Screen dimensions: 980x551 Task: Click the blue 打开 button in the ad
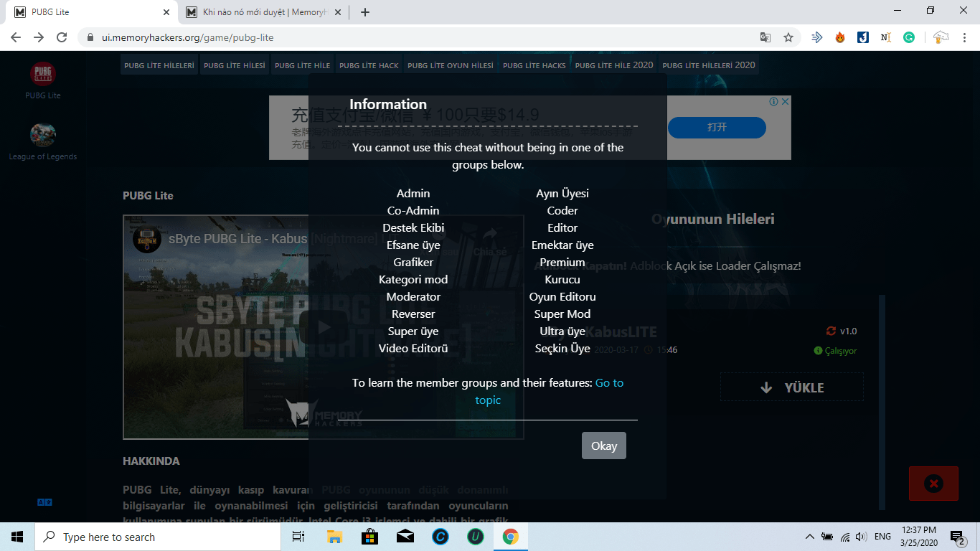click(x=717, y=128)
